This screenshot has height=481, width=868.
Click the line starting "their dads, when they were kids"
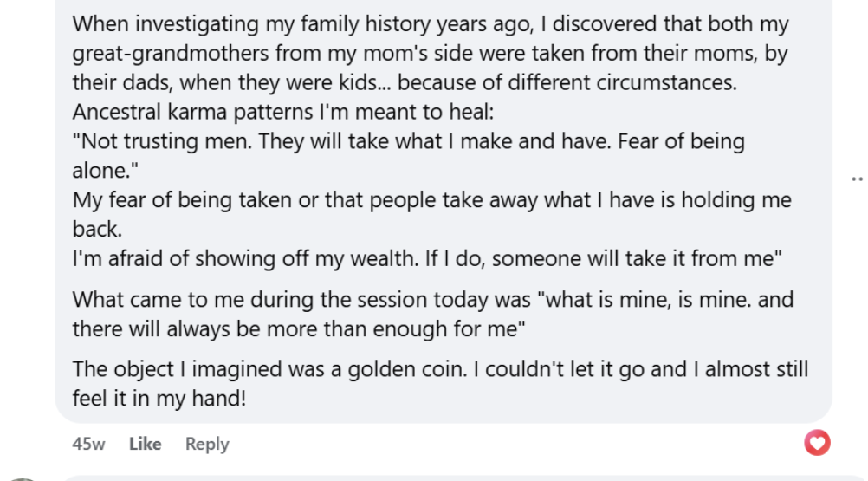pos(404,83)
